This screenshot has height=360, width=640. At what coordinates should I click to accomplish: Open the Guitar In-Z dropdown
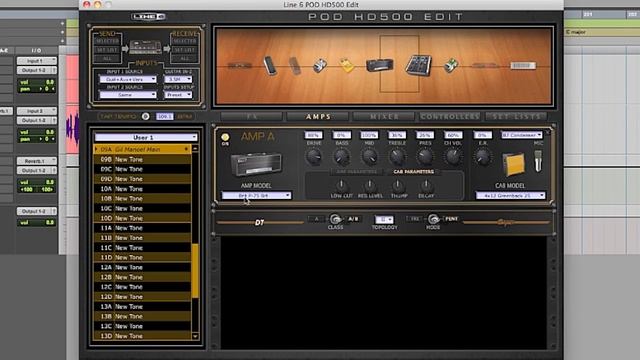[x=179, y=79]
